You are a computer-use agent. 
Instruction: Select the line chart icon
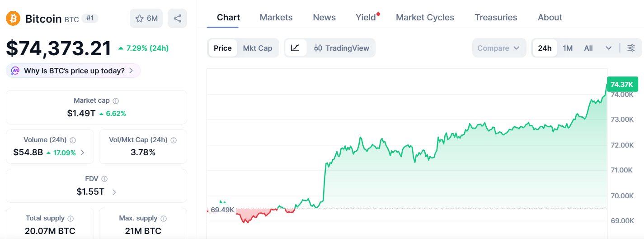(296, 48)
